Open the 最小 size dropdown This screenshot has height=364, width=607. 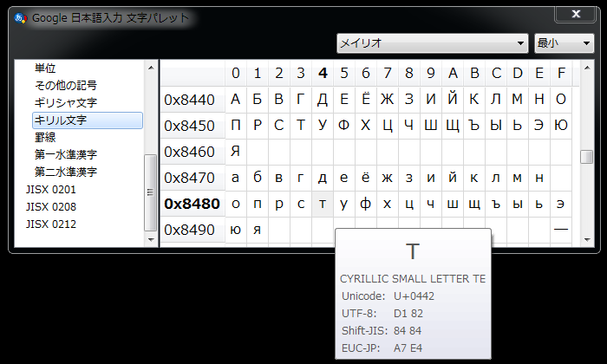564,43
